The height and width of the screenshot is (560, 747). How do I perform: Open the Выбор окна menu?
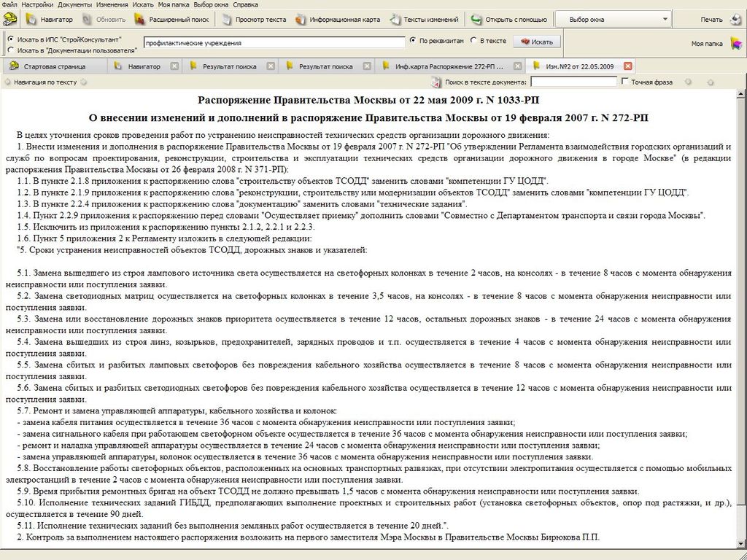(212, 4)
